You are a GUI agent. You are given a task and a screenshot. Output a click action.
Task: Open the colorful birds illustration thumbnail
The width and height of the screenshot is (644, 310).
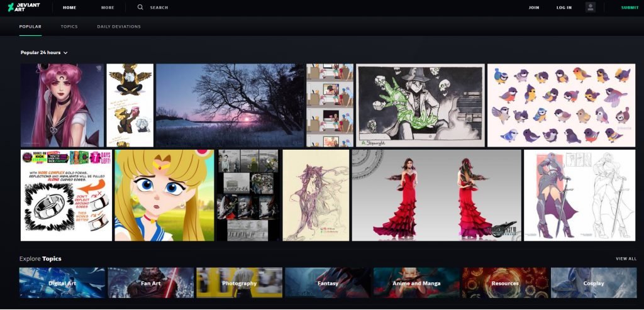pos(561,105)
